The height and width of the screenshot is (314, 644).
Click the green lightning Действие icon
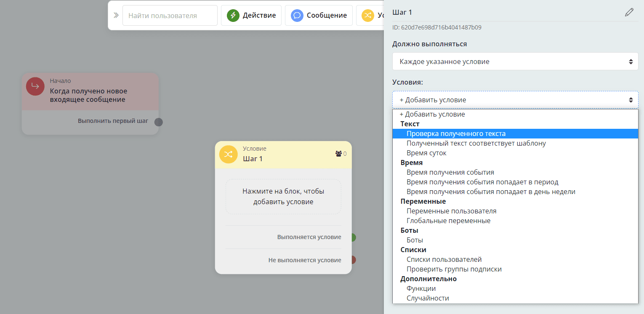tap(233, 16)
